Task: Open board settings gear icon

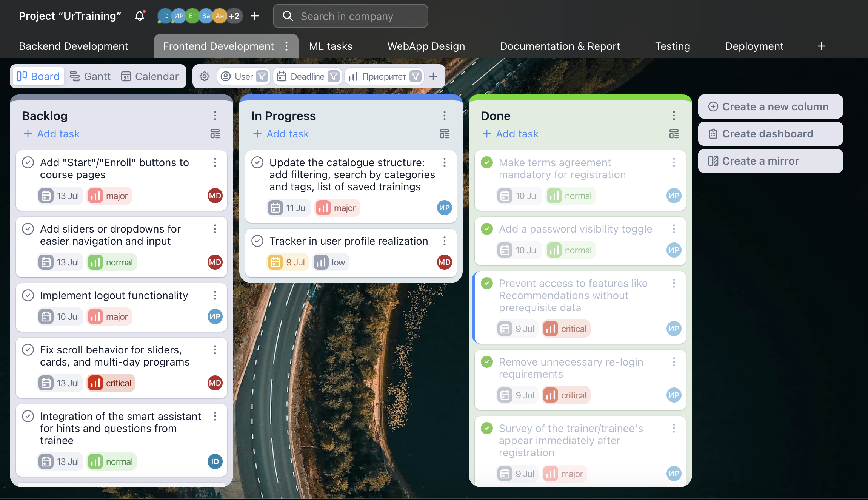Action: pos(205,76)
